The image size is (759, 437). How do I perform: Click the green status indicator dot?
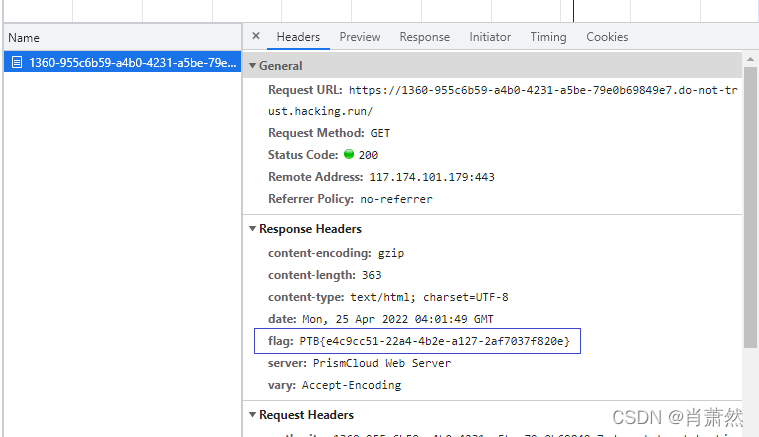click(x=349, y=154)
